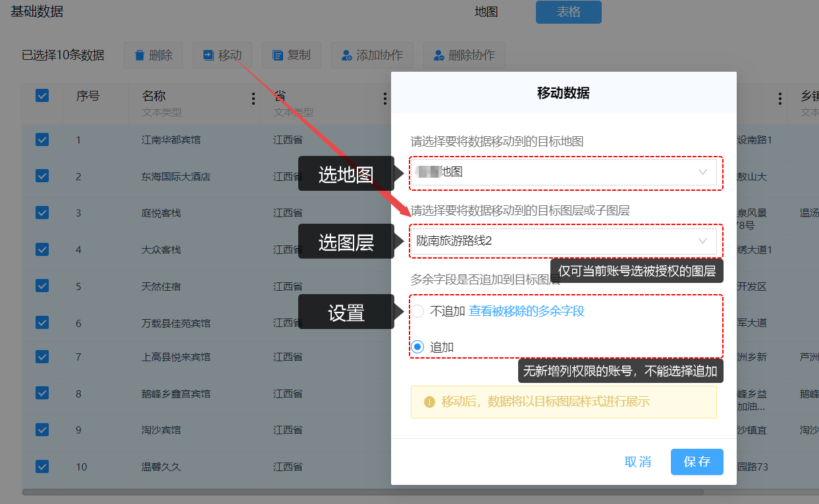Image resolution: width=819 pixels, height=504 pixels.
Task: Uncheck row 4 大众客栈 checkbox
Action: click(42, 249)
